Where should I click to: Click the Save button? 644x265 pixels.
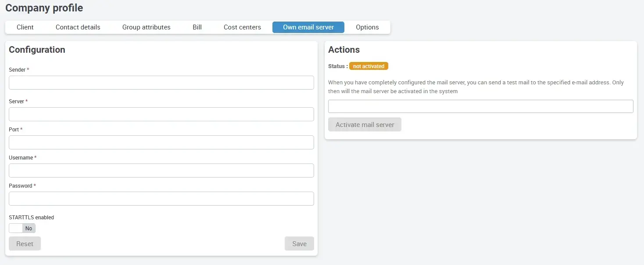point(299,243)
